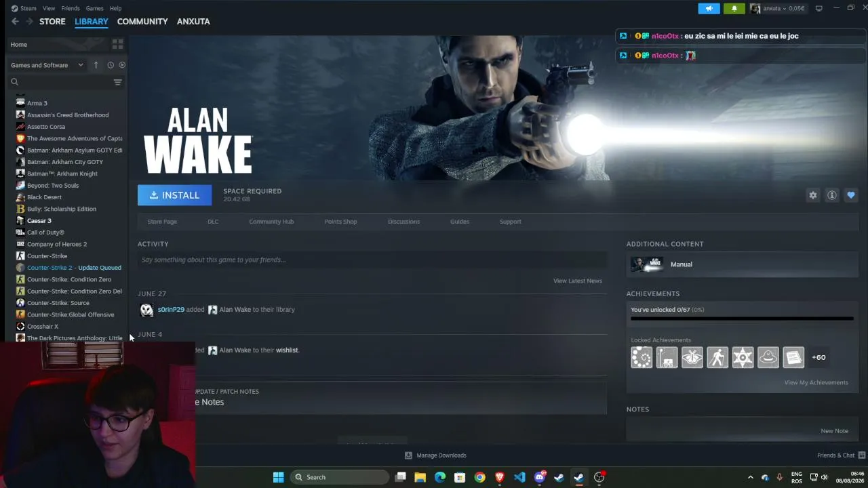Screen dimensions: 868x488
Task: Toggle recent activity clock filter in sidebar
Action: pyautogui.click(x=110, y=65)
